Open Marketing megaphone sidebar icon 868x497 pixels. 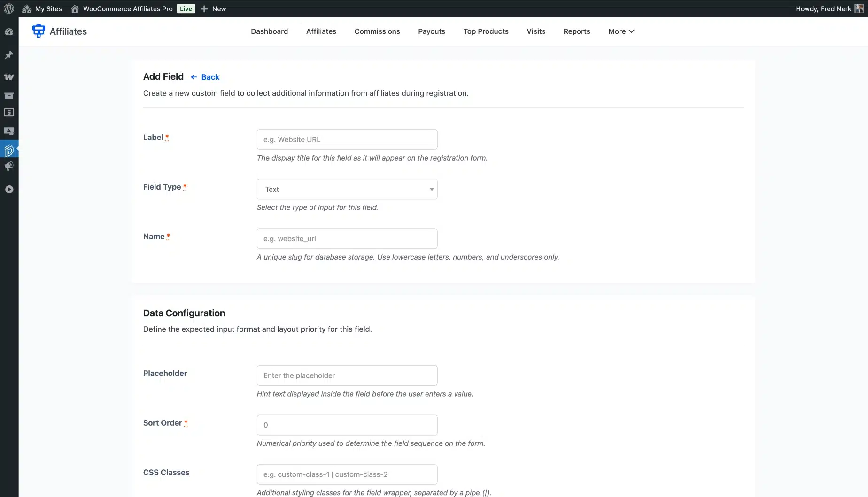click(x=9, y=167)
